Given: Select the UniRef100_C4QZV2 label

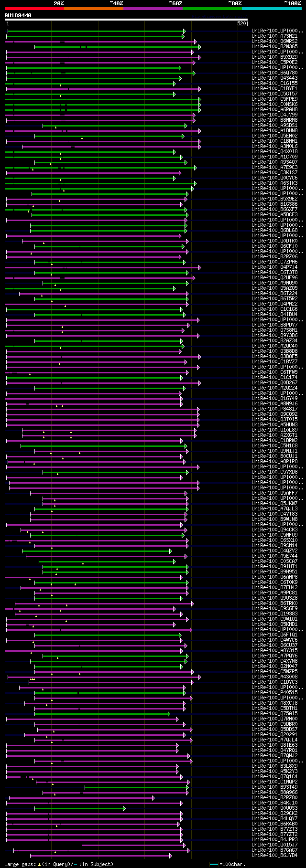Looking at the screenshot, I should coord(274,551).
